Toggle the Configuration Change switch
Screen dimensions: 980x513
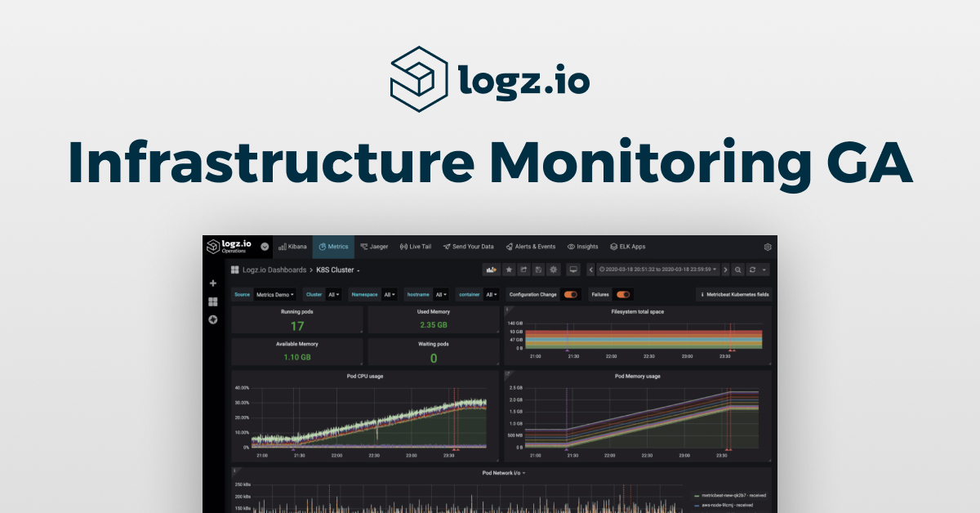click(x=571, y=294)
